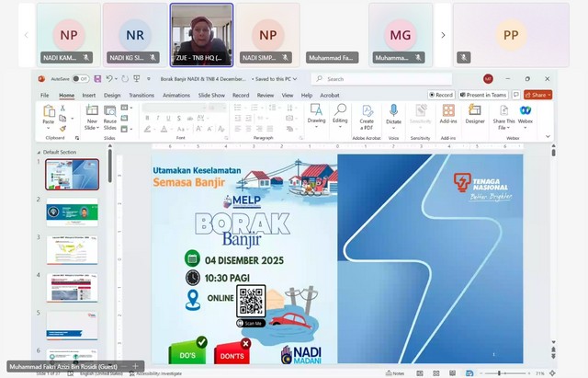This screenshot has width=588, height=378.
Task: Select slide 2 thumbnail
Action: point(73,212)
